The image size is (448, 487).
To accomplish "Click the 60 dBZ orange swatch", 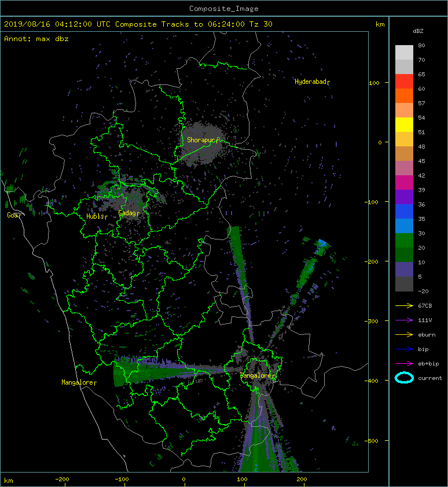I will click(404, 95).
